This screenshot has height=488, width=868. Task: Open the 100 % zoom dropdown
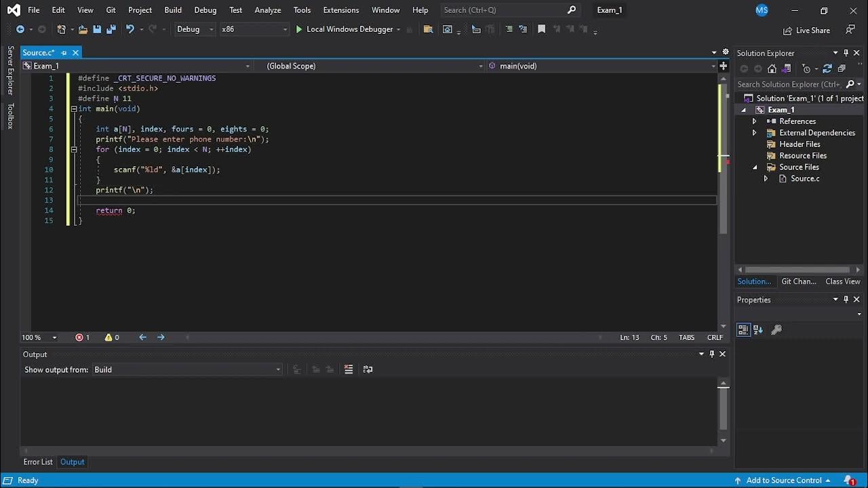point(39,337)
